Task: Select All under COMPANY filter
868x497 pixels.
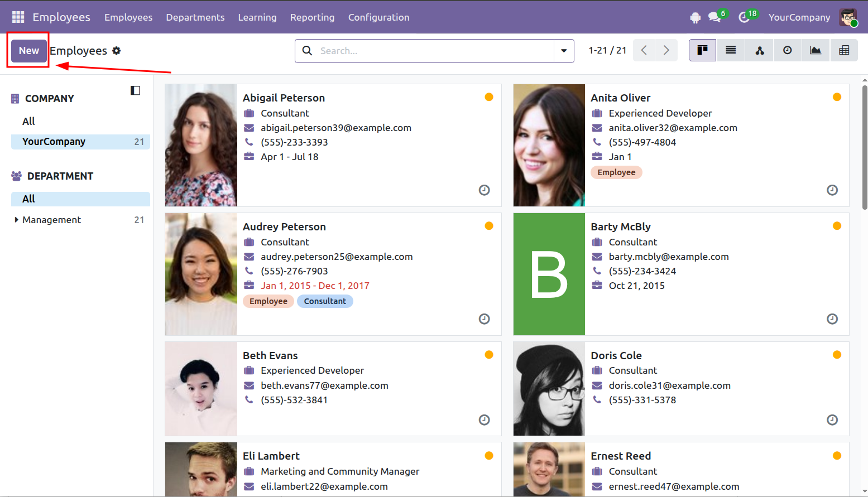Action: (x=28, y=121)
